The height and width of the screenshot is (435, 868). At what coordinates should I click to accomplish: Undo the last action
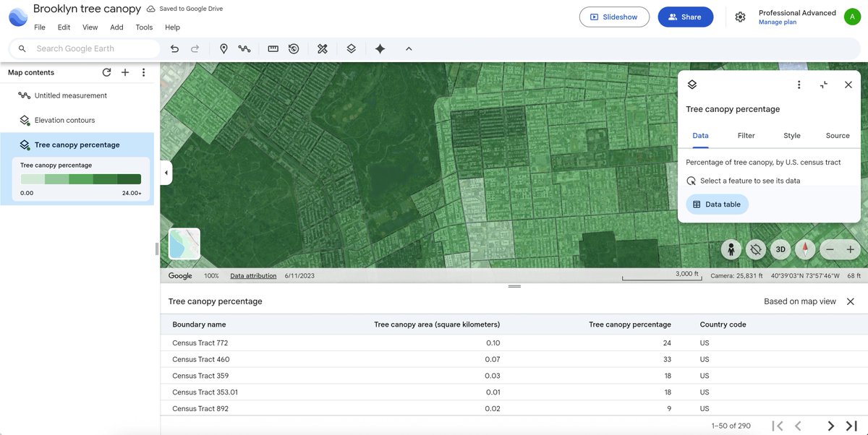174,48
